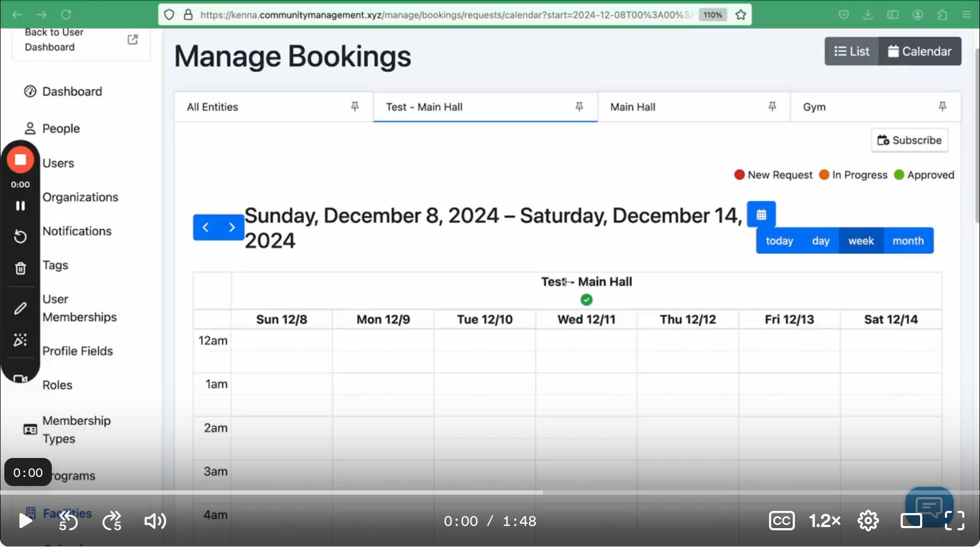Open Roles in the sidebar

tap(57, 385)
